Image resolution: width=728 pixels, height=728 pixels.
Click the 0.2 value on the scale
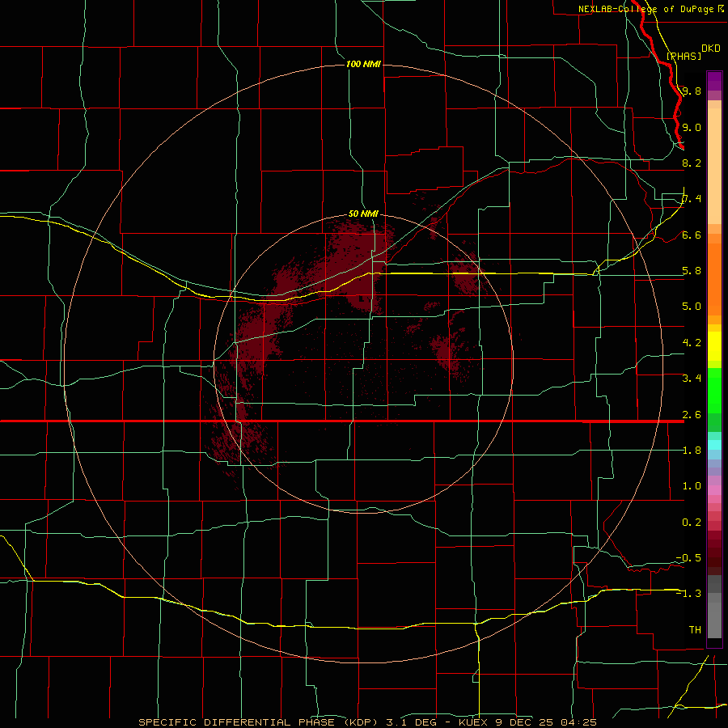coord(692,523)
